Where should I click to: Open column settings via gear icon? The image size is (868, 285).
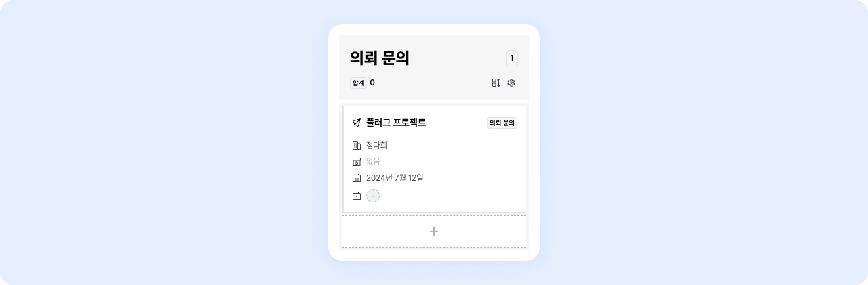coord(511,83)
